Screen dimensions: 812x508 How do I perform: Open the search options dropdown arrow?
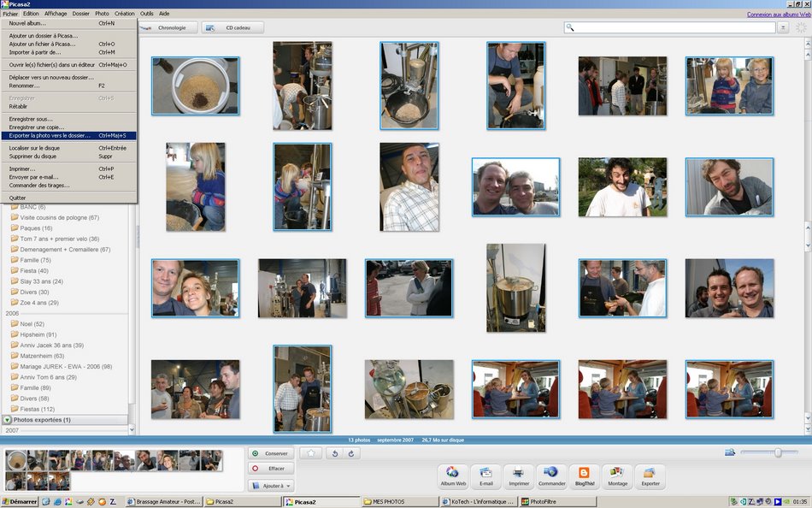click(x=783, y=27)
